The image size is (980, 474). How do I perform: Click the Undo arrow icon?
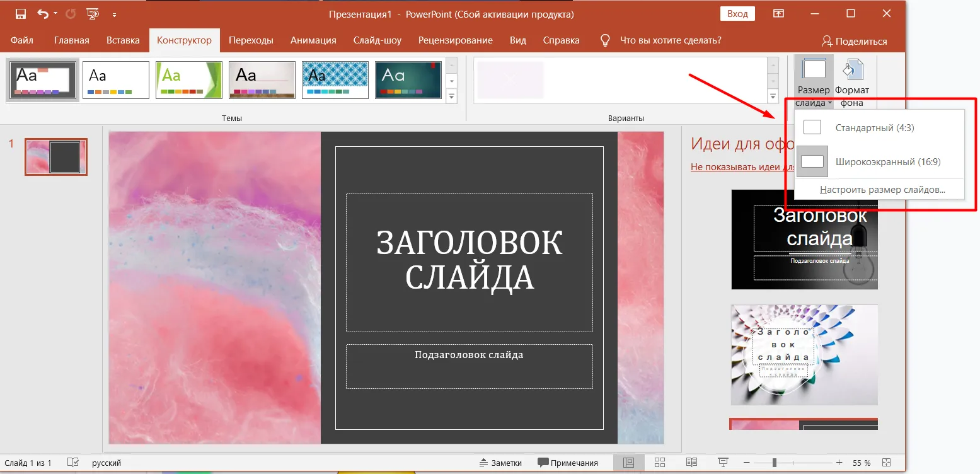click(x=42, y=14)
